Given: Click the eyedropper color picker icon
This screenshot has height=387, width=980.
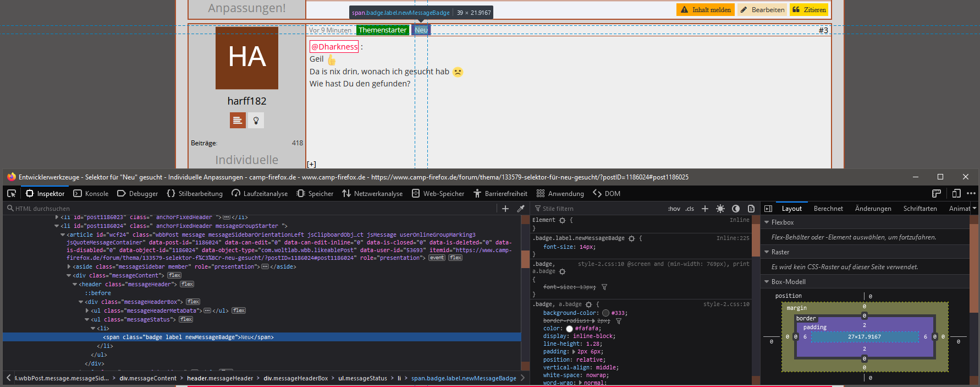Looking at the screenshot, I should 521,209.
